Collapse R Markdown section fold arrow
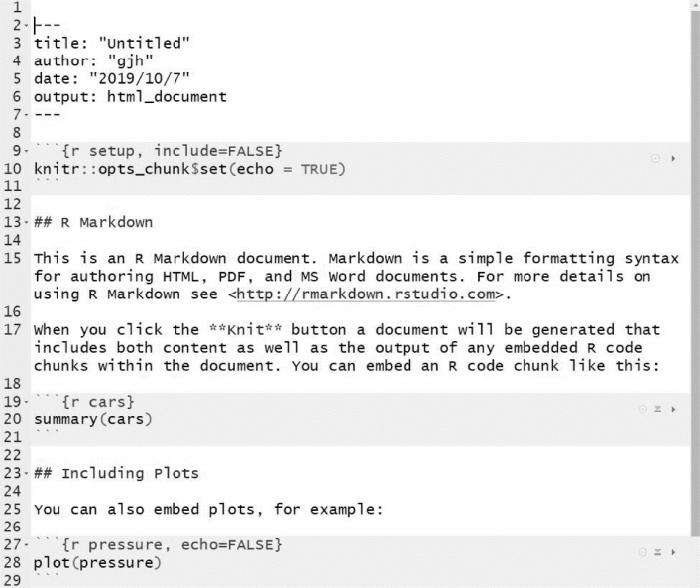 tap(27, 222)
